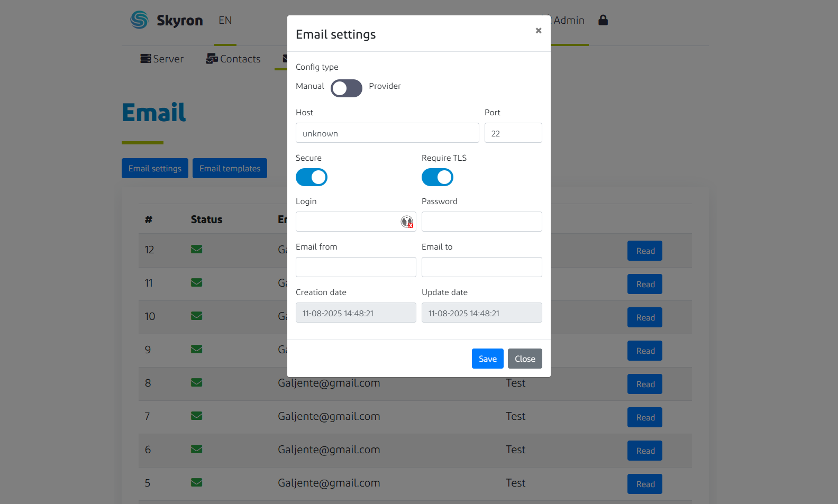Click the green envelope status in row 6
This screenshot has height=504, width=838.
[x=197, y=449]
